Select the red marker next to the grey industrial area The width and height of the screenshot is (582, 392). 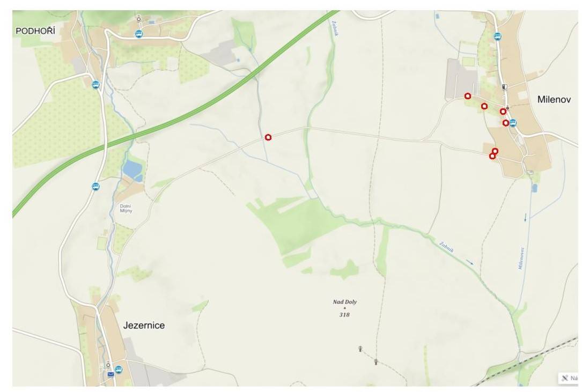tap(468, 96)
